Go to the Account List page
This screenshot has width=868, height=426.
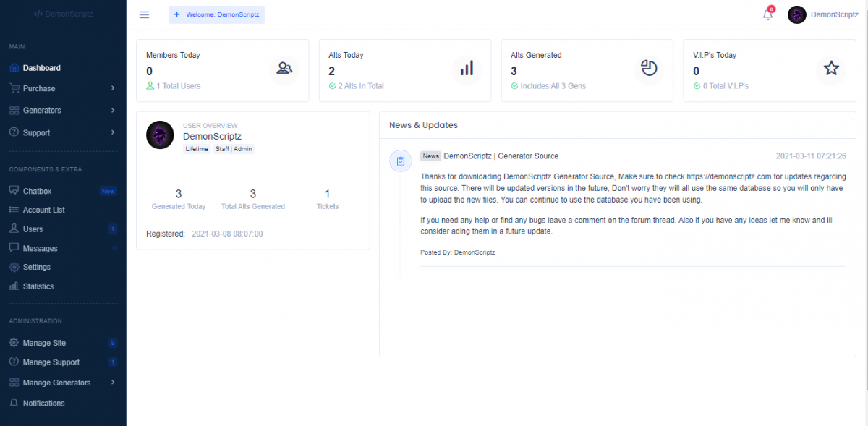[x=43, y=210]
